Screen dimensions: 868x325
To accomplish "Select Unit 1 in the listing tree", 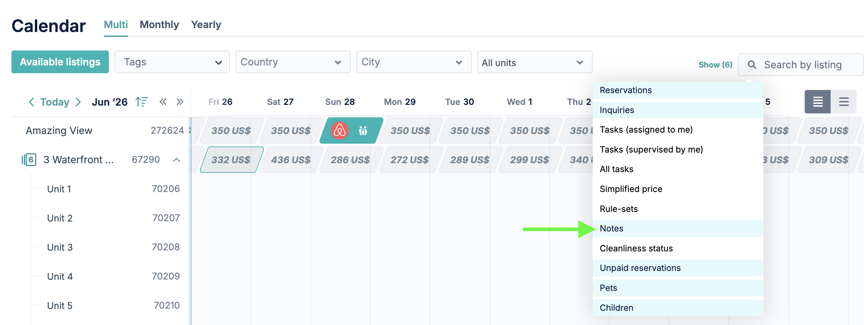I will point(59,189).
